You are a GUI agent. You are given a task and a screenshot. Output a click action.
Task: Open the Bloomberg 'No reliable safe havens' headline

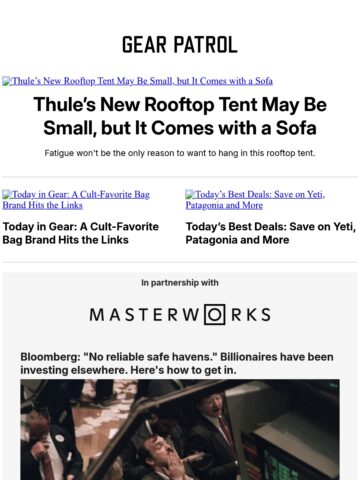pyautogui.click(x=177, y=363)
